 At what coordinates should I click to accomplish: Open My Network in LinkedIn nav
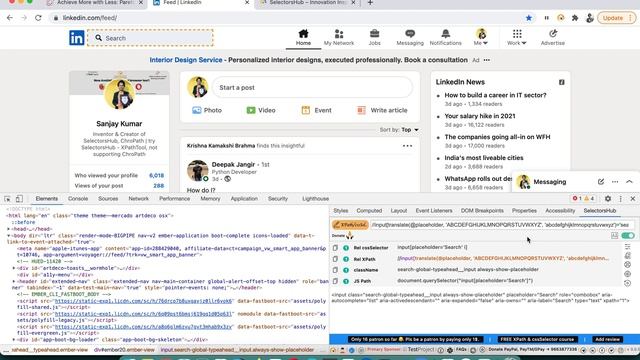coord(339,38)
